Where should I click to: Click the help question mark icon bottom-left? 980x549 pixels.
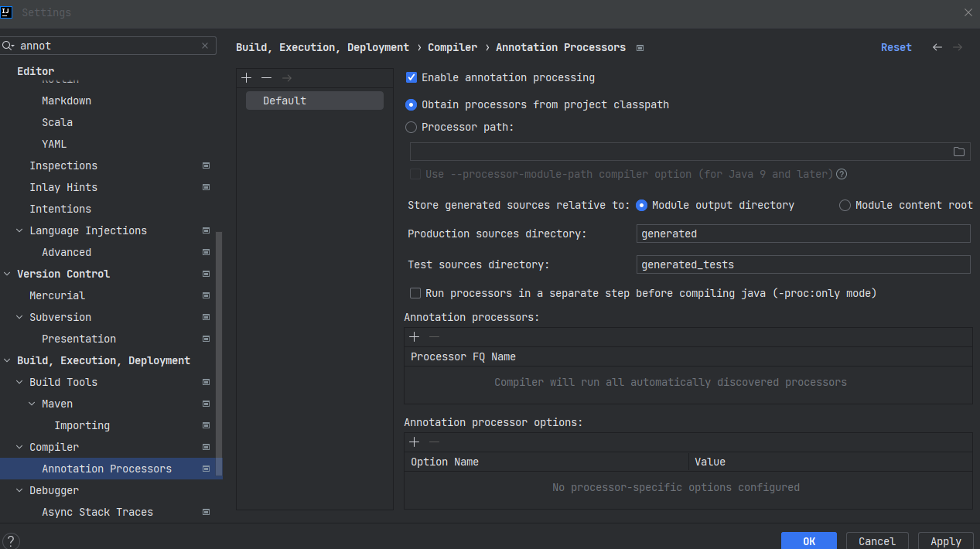coord(11,541)
